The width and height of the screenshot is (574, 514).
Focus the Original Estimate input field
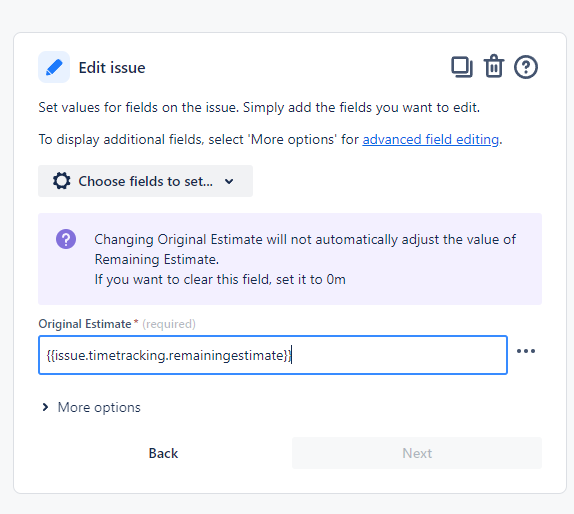coord(273,355)
